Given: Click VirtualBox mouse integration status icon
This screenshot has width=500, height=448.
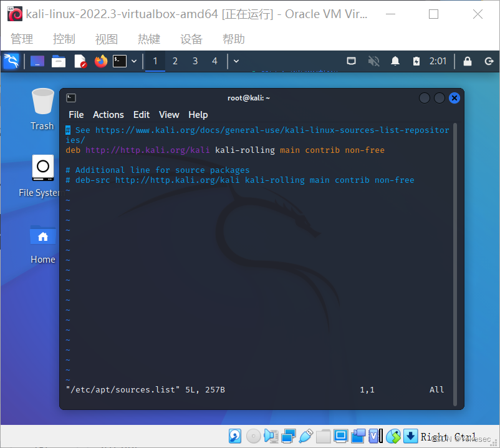Looking at the screenshot, I should click(393, 436).
